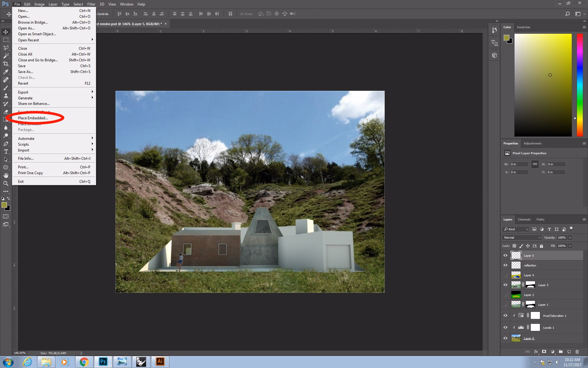Select the Crop tool
Viewport: 588px width, 368px height.
[x=6, y=63]
